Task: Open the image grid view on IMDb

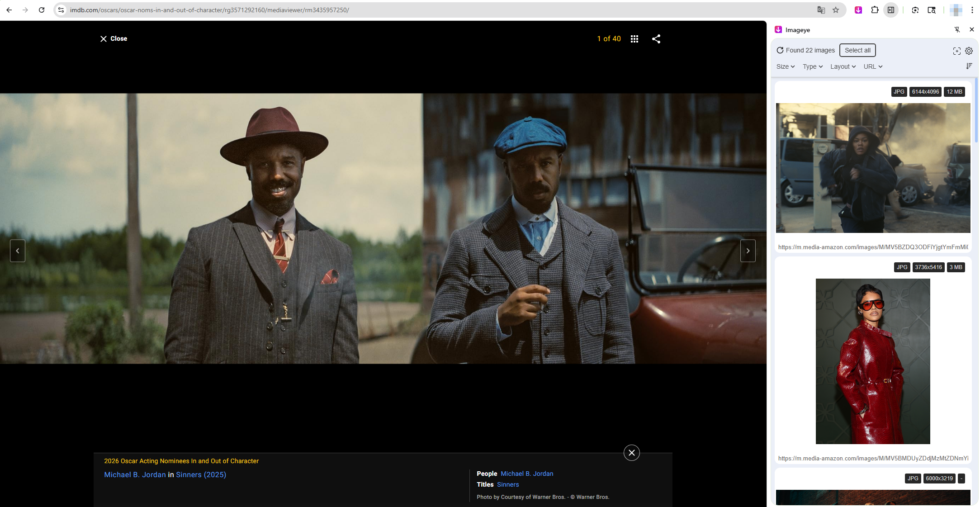Action: (634, 39)
